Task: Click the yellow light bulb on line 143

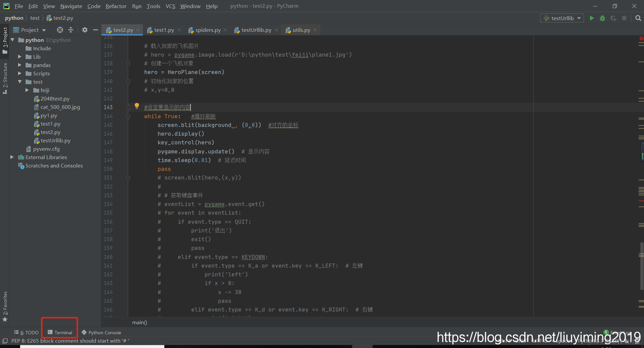Action: coord(137,106)
